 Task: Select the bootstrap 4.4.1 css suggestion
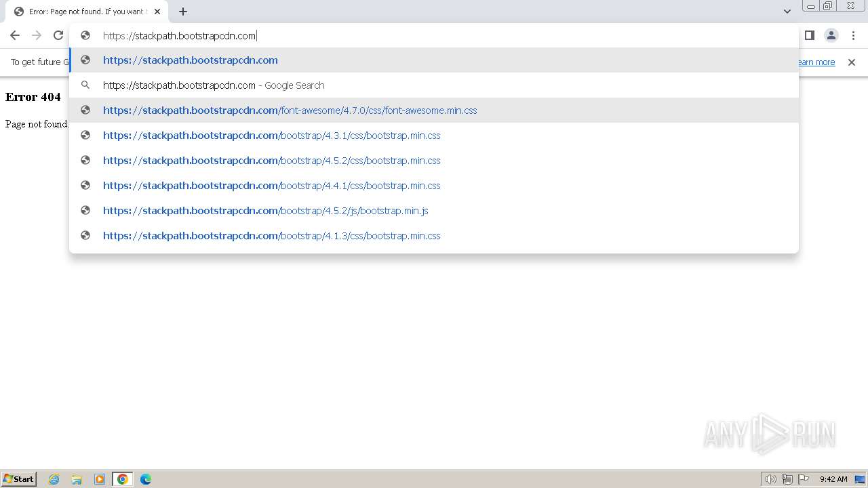434,186
